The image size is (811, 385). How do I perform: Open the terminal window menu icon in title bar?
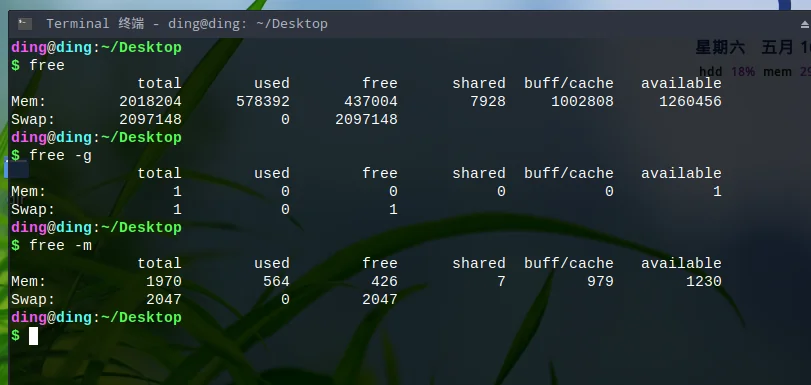point(25,24)
